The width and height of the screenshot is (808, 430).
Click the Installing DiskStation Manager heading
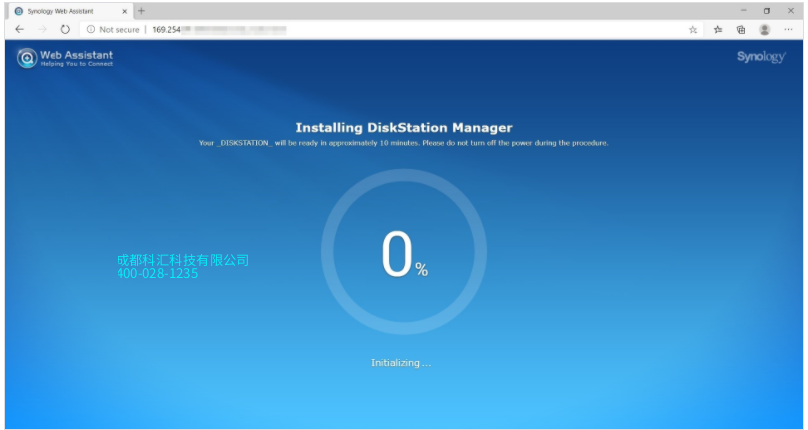click(403, 127)
